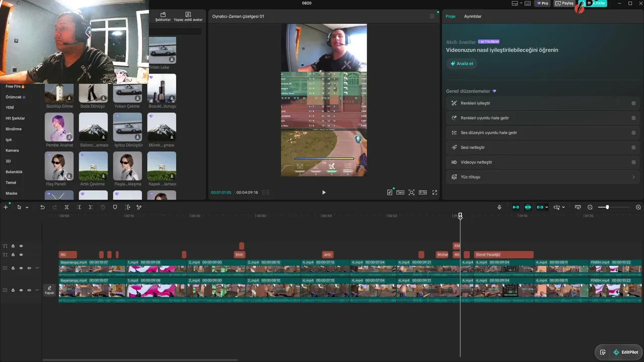Viewport: 644px width, 362px height.
Task: Select the Bindirme effects category
Action: (x=14, y=129)
